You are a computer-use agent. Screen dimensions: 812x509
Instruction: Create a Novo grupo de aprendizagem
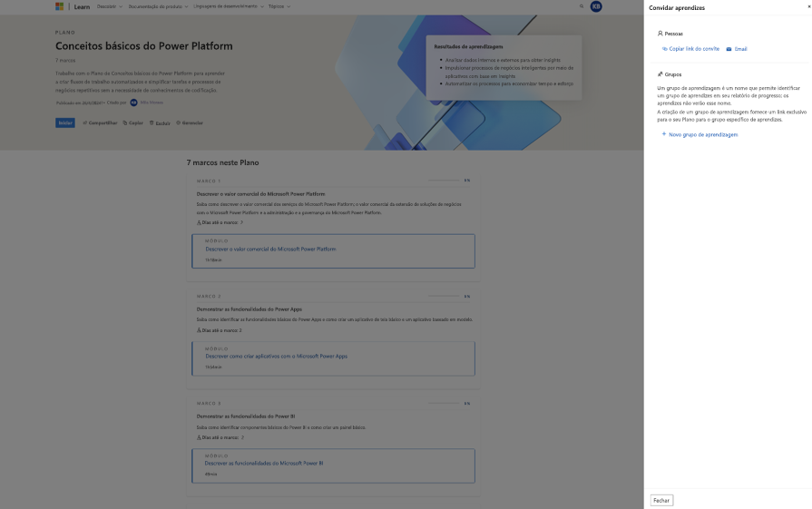pyautogui.click(x=699, y=134)
